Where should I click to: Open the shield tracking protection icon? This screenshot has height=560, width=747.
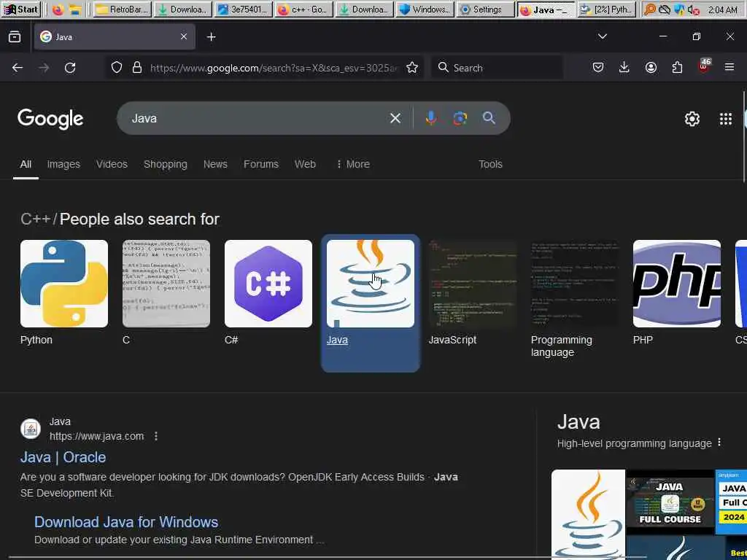tap(117, 67)
